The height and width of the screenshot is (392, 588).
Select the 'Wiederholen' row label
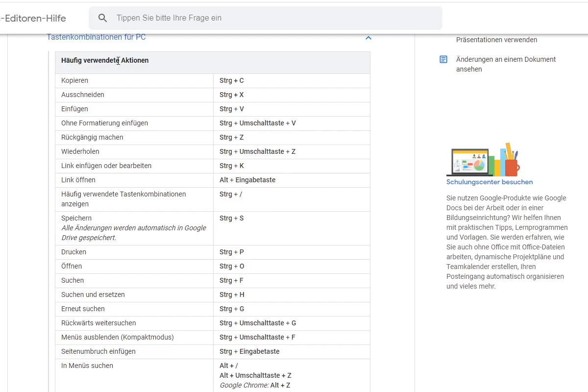[x=80, y=151]
